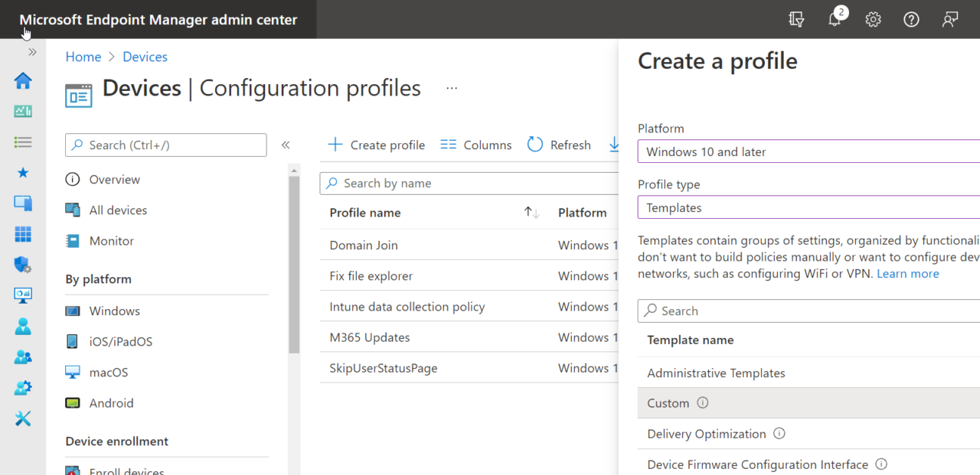Viewport: 980px width, 475px height.
Task: Click the Devices breadcrumb link
Action: pos(145,57)
